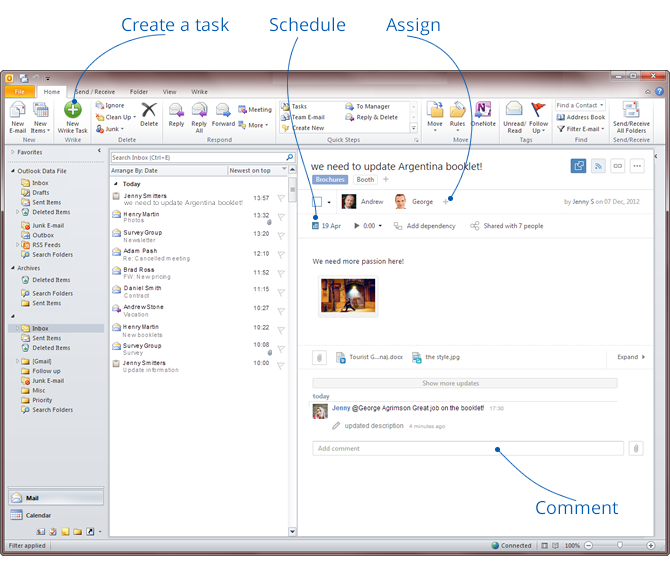The width and height of the screenshot is (670, 568).
Task: Click the RSS follow icon in task header
Action: pyautogui.click(x=599, y=166)
